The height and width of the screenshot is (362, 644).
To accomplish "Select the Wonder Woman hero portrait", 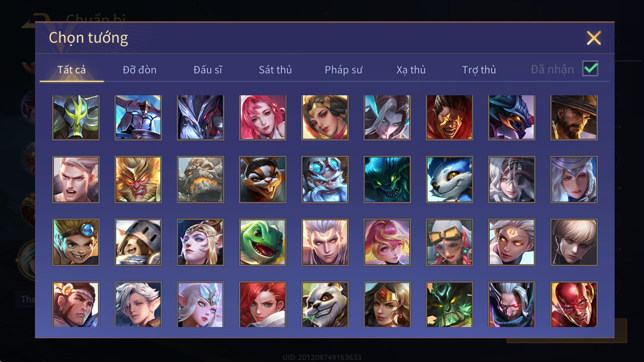I will 387,304.
